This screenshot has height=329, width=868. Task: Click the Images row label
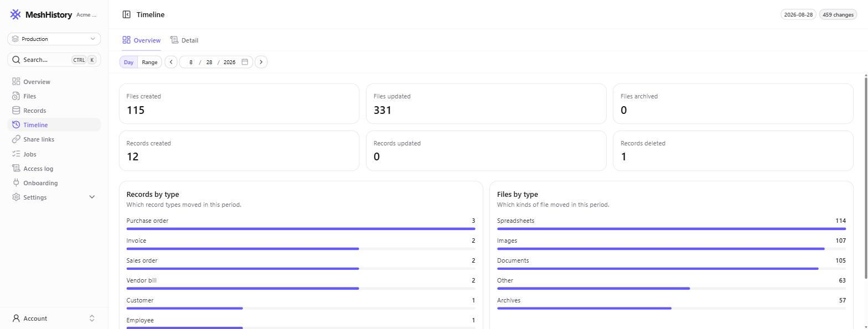click(x=507, y=241)
